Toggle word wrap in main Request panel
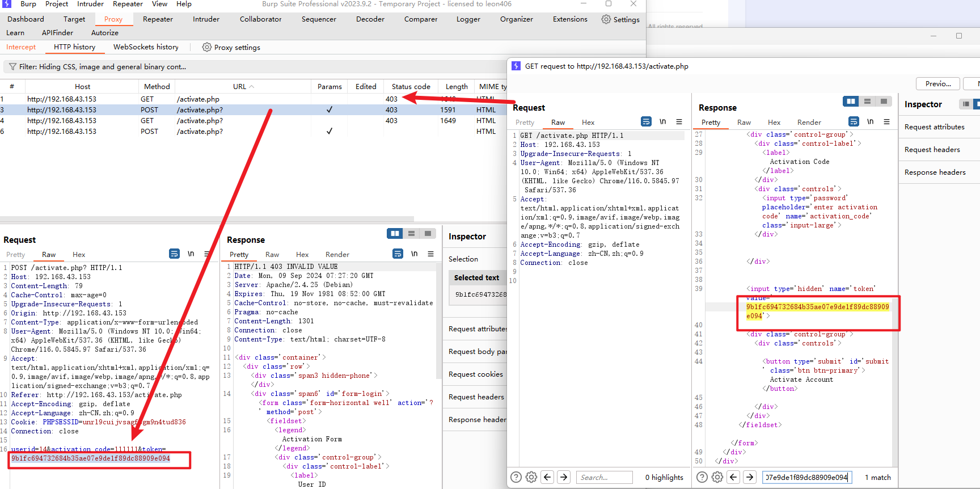Viewport: 980px width, 489px height. 174,254
